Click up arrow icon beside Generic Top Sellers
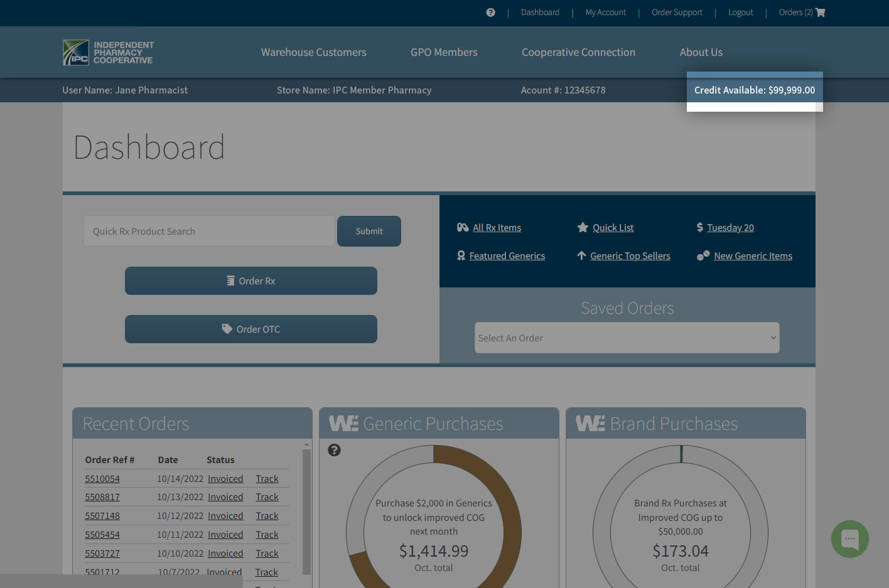 tap(581, 255)
